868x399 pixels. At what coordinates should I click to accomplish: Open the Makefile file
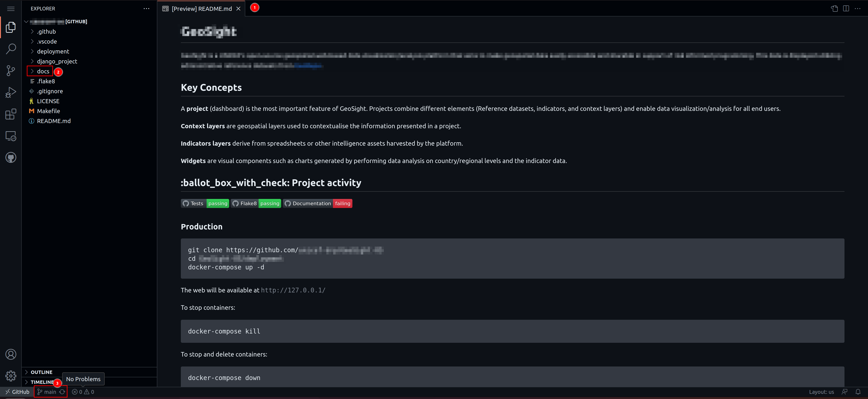pyautogui.click(x=89, y=111)
